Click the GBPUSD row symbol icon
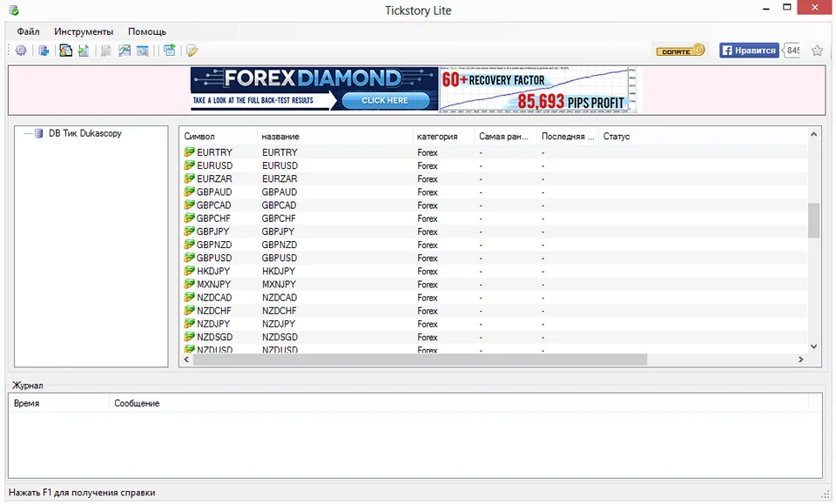 189,258
